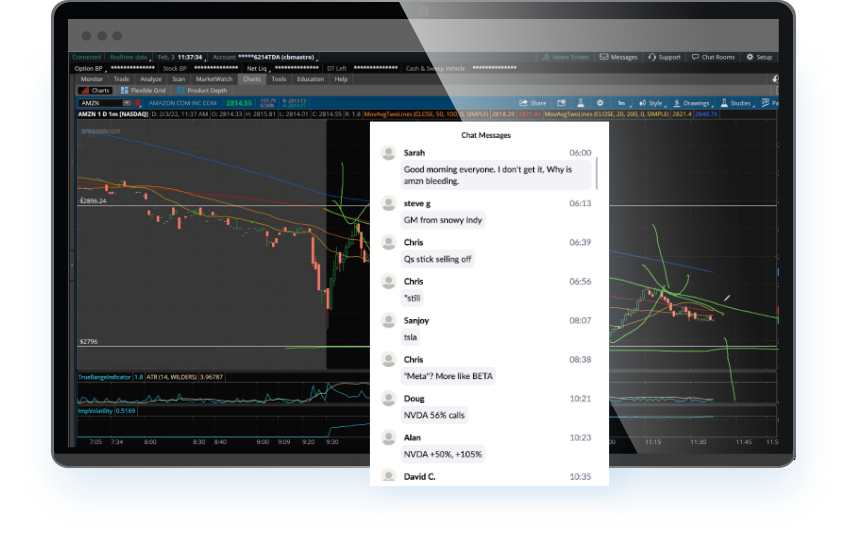The width and height of the screenshot is (856, 549).
Task: Click David C.'s avatar in chat
Action: click(x=388, y=475)
